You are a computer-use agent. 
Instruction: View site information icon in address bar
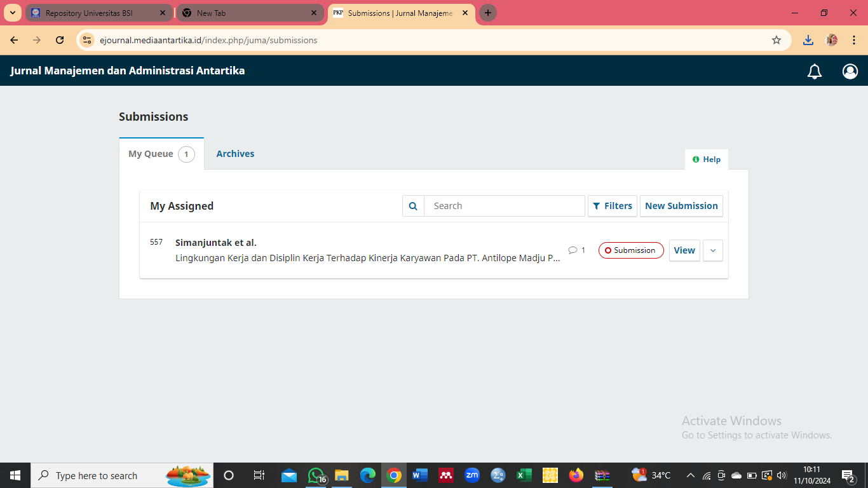coord(87,40)
